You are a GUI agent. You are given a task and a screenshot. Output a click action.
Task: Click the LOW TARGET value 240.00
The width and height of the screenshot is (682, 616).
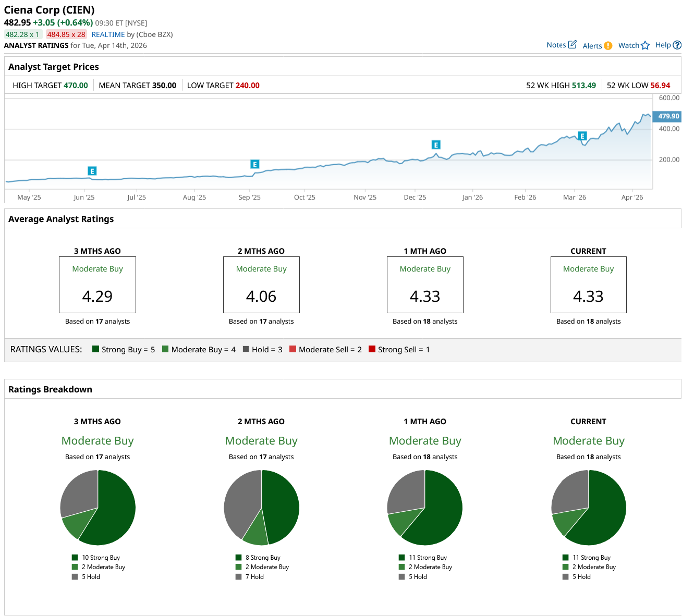pyautogui.click(x=248, y=85)
